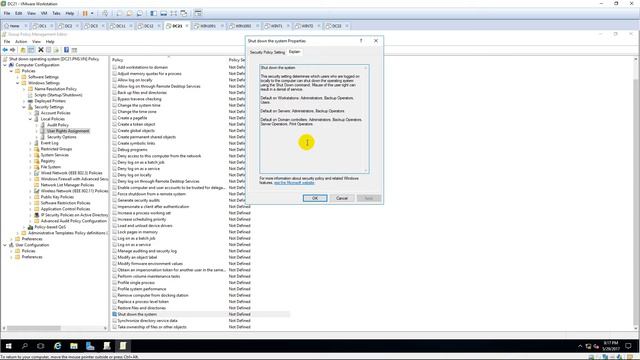Select Policy-based QoS in tree
Viewport: 640px width, 360px height.
(x=50, y=227)
